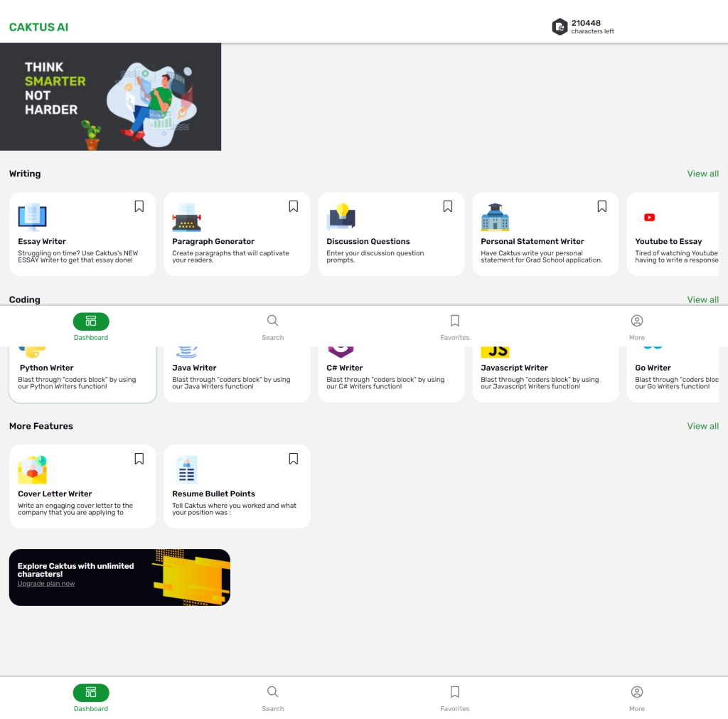Click the Cover Letter Writer envelope icon
The height and width of the screenshot is (719, 728).
pos(32,469)
